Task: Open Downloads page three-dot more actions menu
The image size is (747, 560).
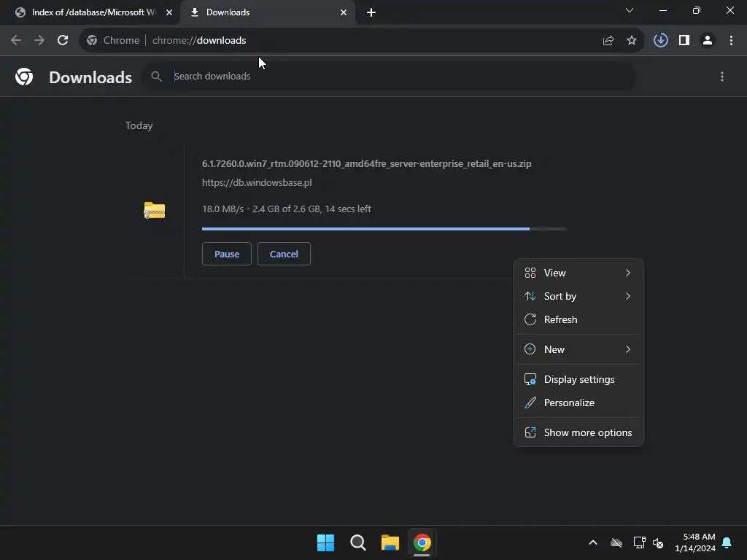Action: (x=721, y=77)
